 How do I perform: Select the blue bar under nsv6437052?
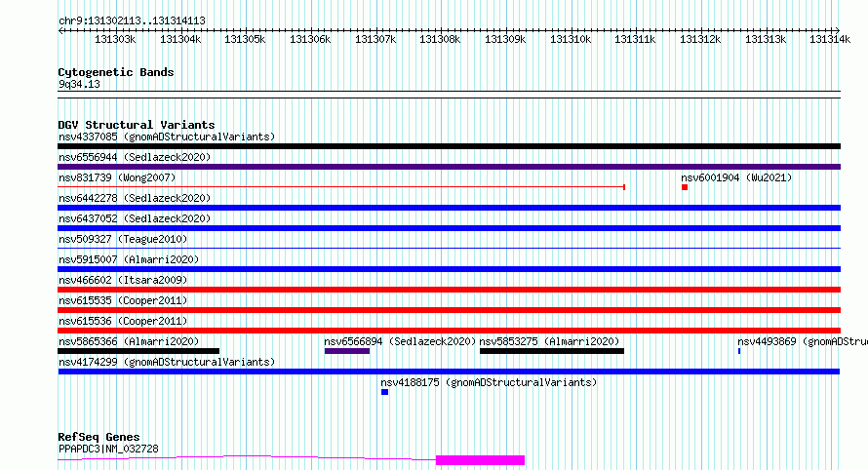[x=449, y=228]
